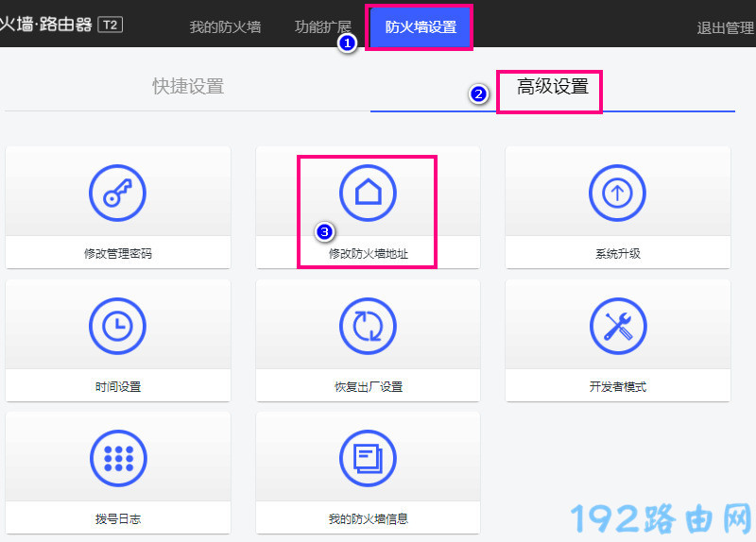Click the circular arrows factory reset icon

click(368, 326)
